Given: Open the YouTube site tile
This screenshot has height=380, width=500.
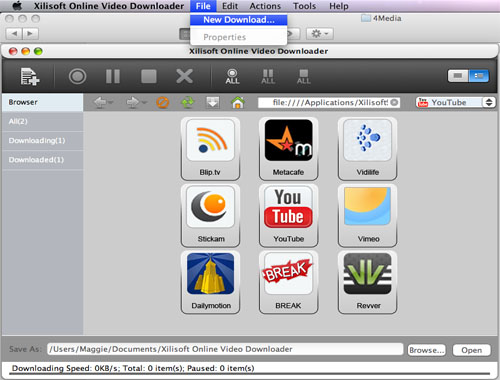Looking at the screenshot, I should pos(288,215).
